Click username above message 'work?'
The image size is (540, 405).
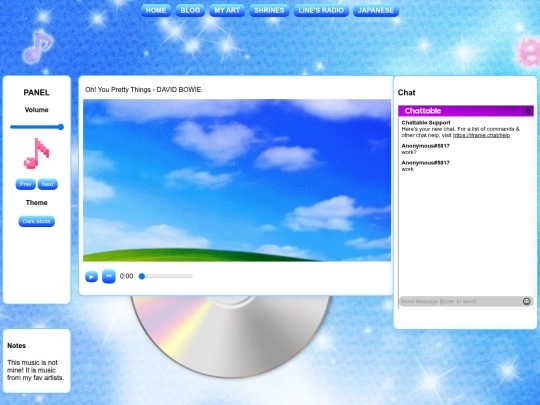tap(426, 146)
